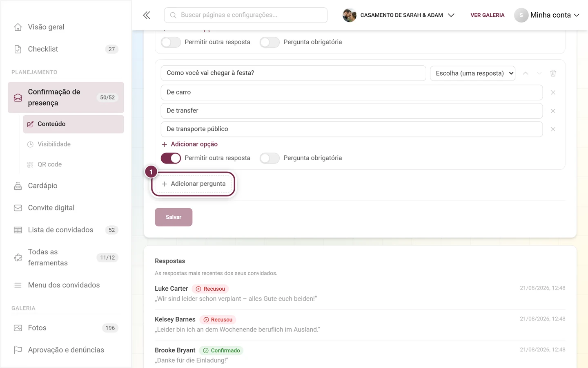Remove the "De transfer" option
588x368 pixels.
[x=553, y=111]
